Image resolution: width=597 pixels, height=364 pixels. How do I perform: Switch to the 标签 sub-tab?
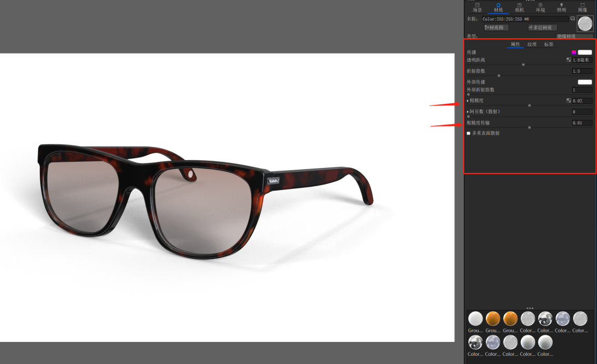(549, 45)
